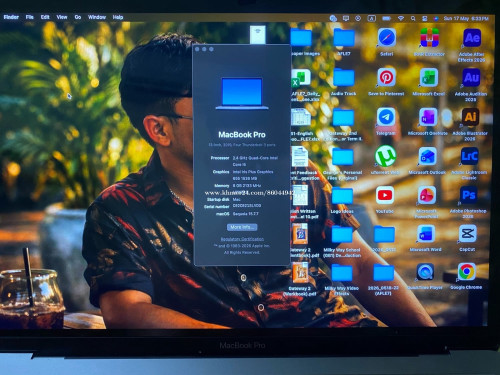Select the AFLE7 folder on desktop
This screenshot has height=375, width=500.
(x=344, y=38)
